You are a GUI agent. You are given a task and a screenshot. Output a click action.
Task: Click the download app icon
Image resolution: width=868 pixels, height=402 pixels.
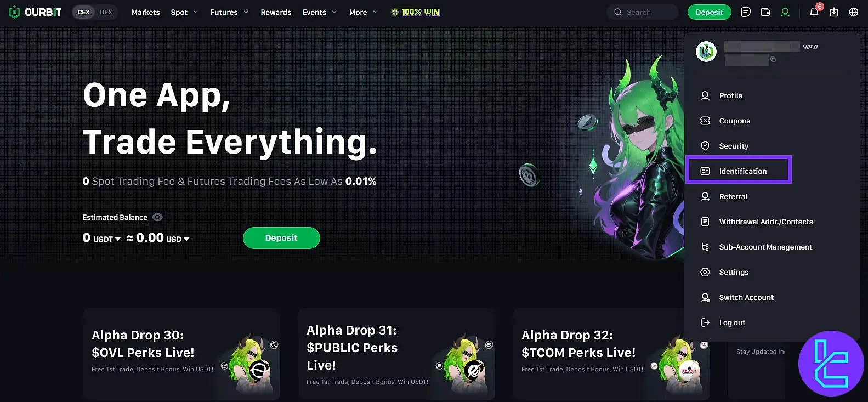click(834, 12)
